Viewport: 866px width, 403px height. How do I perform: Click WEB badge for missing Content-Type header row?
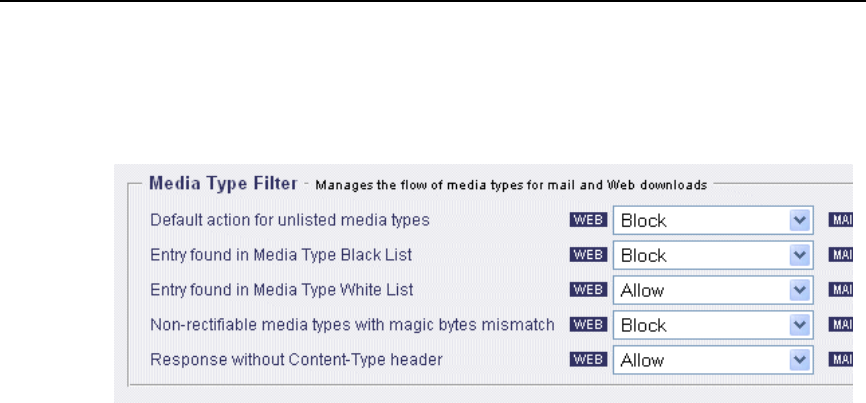pyautogui.click(x=589, y=360)
